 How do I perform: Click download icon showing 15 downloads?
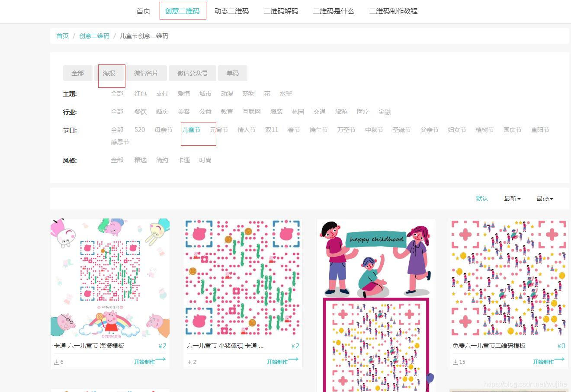coord(456,362)
